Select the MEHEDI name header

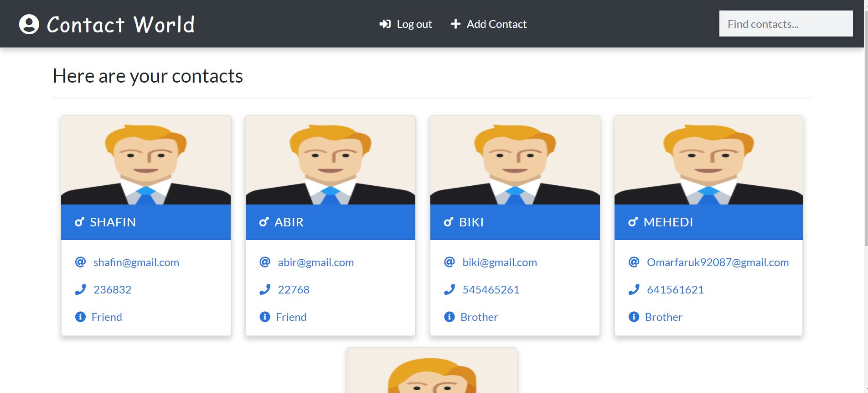coord(708,222)
